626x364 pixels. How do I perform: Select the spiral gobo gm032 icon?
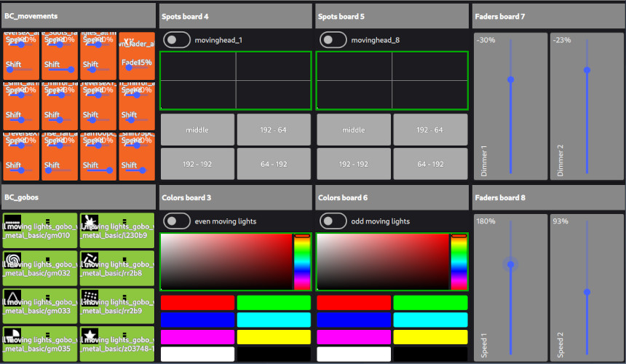12,259
